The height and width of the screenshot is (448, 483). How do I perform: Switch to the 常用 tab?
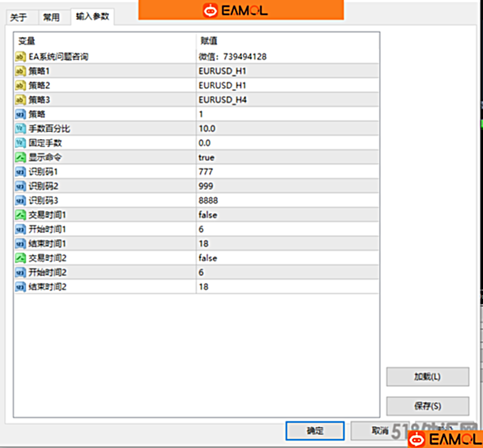pos(51,17)
